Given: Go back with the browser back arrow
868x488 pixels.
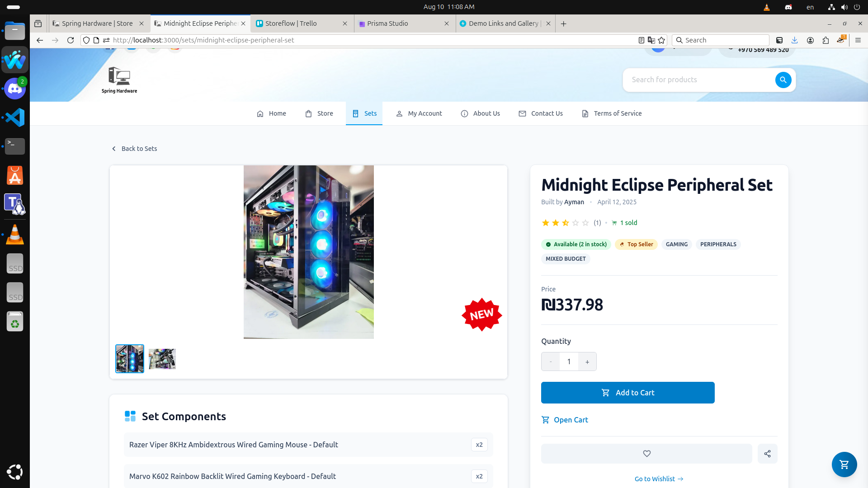Looking at the screenshot, I should click(x=40, y=40).
